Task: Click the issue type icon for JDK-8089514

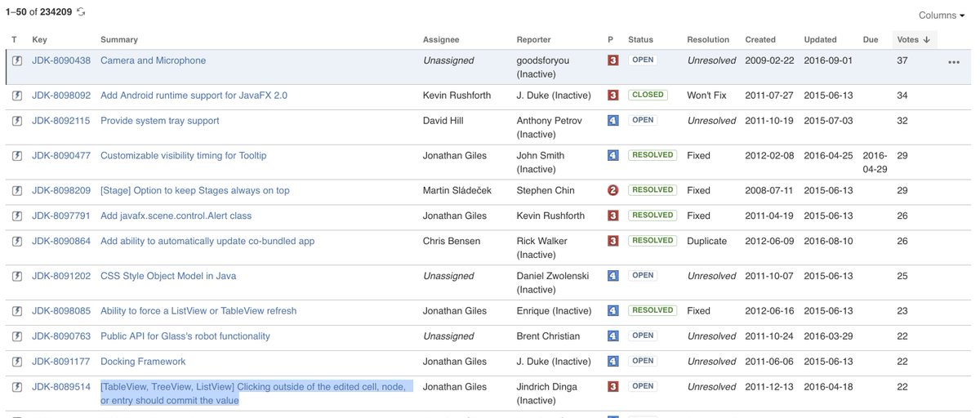Action: point(17,388)
